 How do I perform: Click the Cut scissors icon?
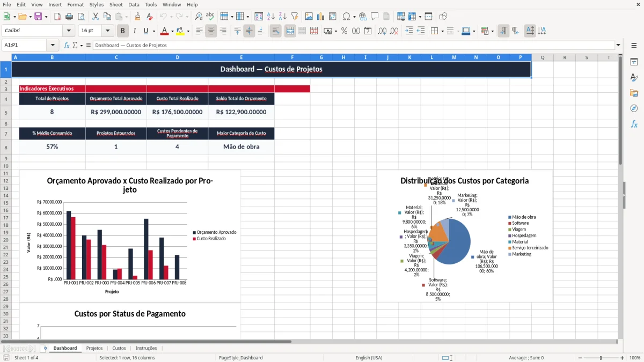pos(95,17)
